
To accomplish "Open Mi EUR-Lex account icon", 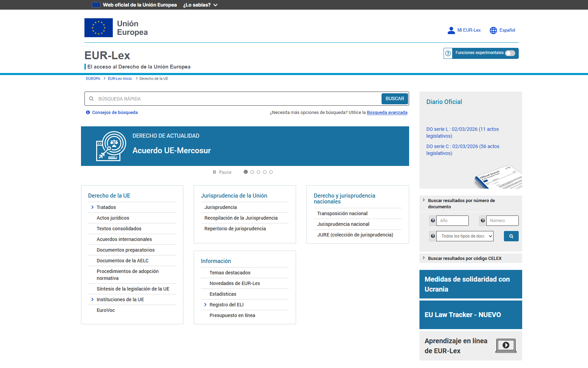I will point(451,30).
